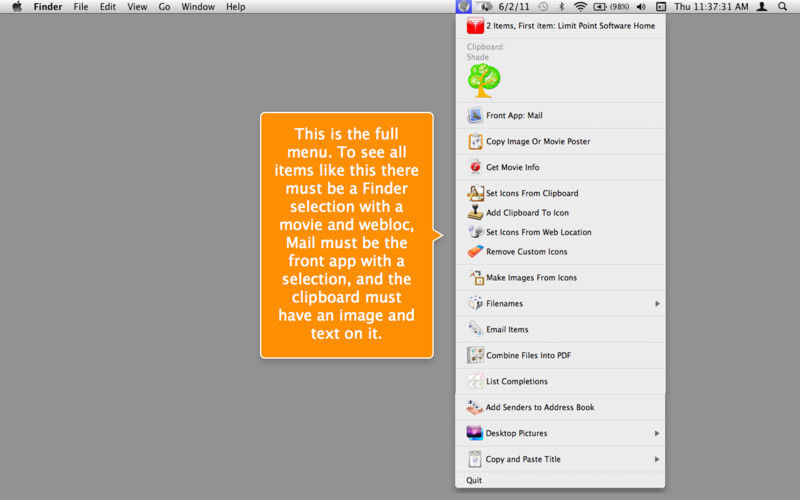Click the highlighted menu bar app icon
This screenshot has width=800, height=500.
pos(463,7)
